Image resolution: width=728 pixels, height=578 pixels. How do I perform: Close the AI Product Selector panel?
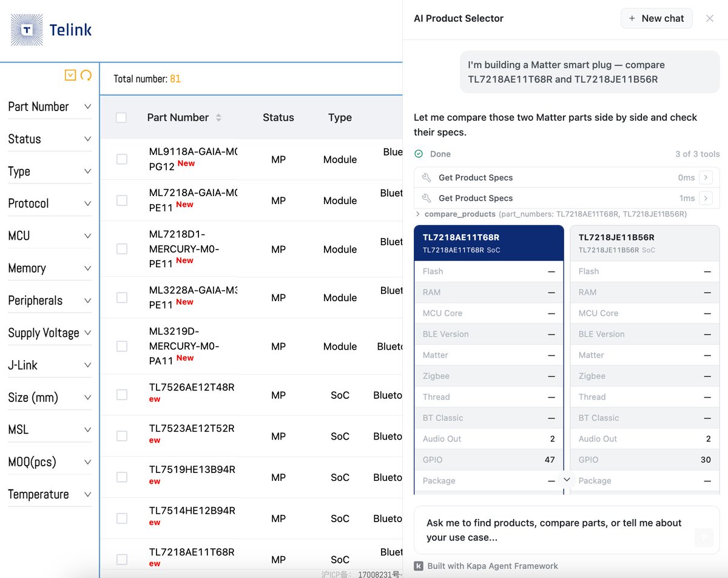pos(710,18)
